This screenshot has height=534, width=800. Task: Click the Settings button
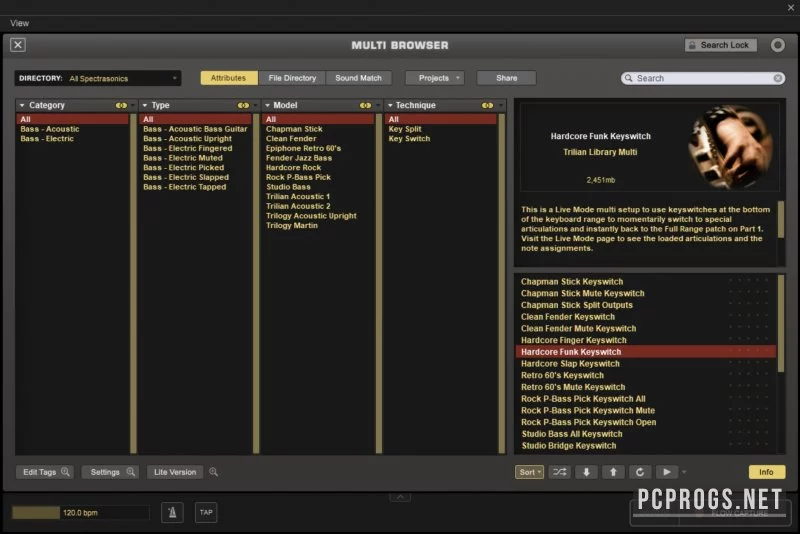click(111, 472)
